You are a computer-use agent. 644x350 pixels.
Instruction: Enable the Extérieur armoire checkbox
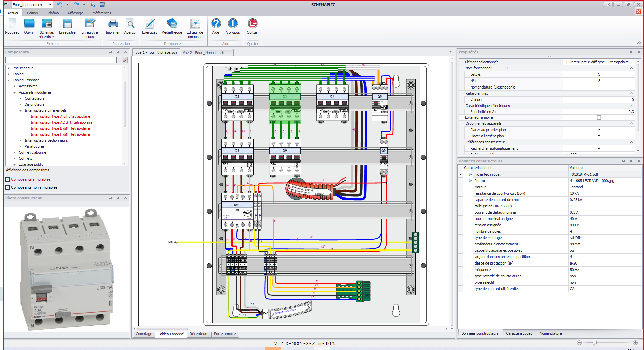click(599, 118)
